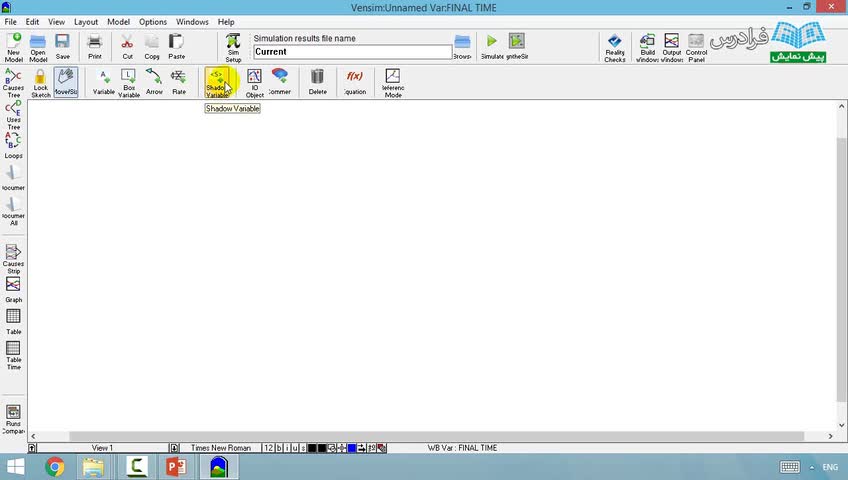848x480 pixels.
Task: Open the font size 12 selector
Action: coord(268,448)
